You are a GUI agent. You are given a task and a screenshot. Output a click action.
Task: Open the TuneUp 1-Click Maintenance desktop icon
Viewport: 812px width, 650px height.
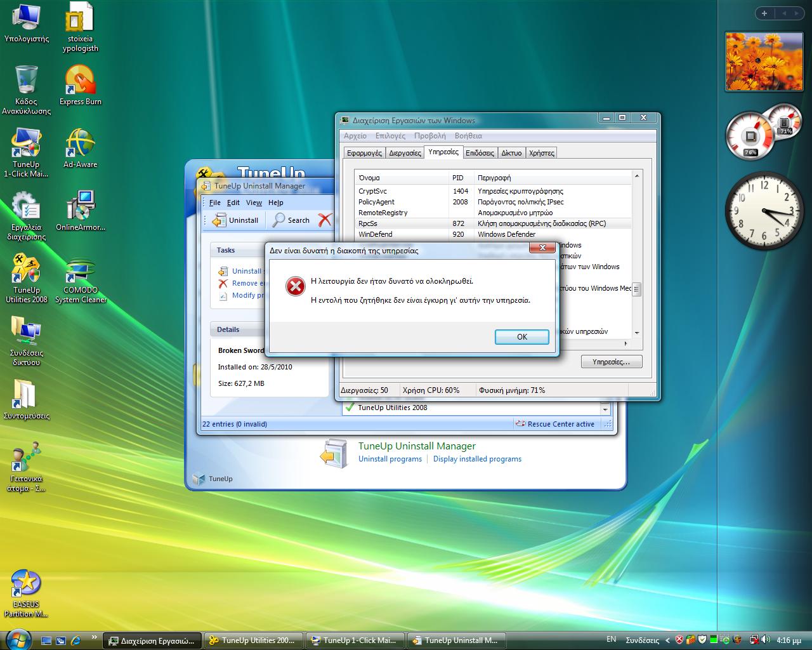[26, 152]
